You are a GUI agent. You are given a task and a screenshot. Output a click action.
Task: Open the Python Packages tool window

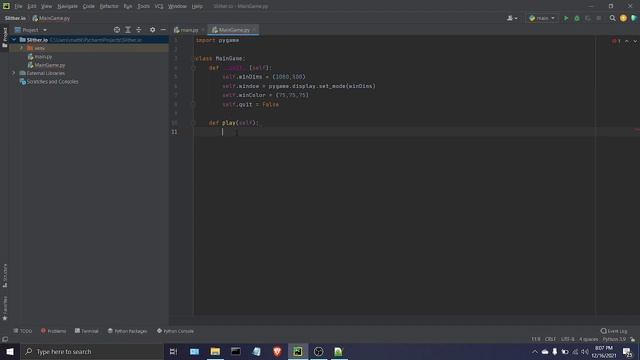127,331
